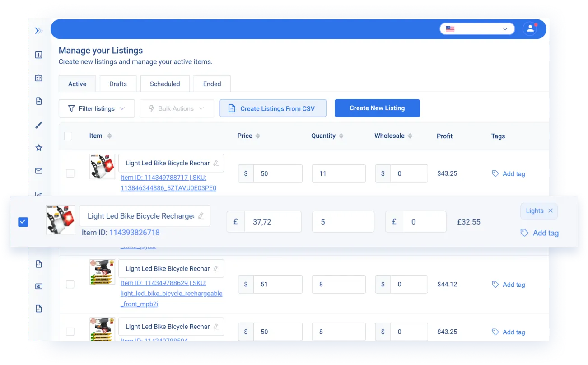Click the upload icon on Create Listings From CSV

pos(232,108)
